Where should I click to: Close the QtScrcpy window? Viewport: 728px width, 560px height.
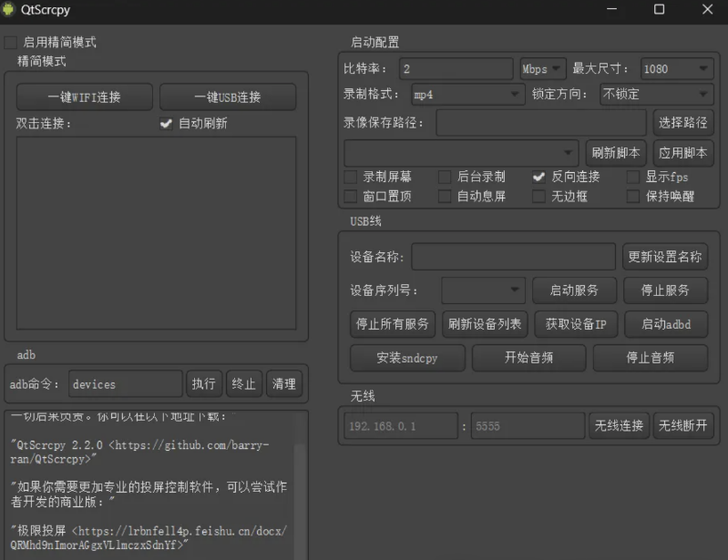click(x=707, y=9)
